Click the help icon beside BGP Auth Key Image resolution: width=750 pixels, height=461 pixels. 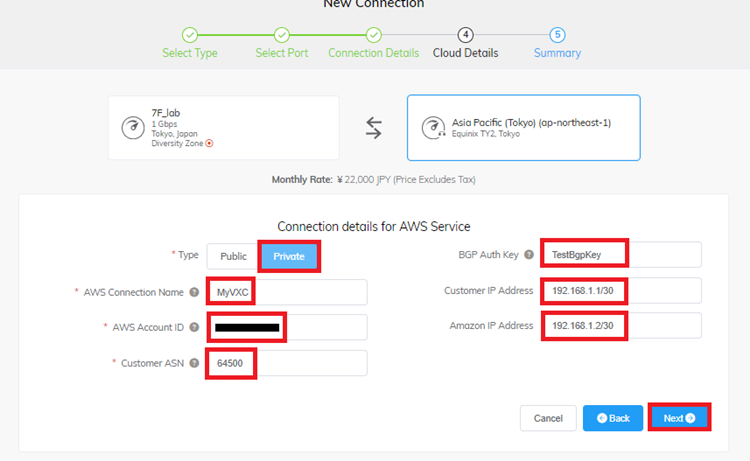[x=528, y=255]
